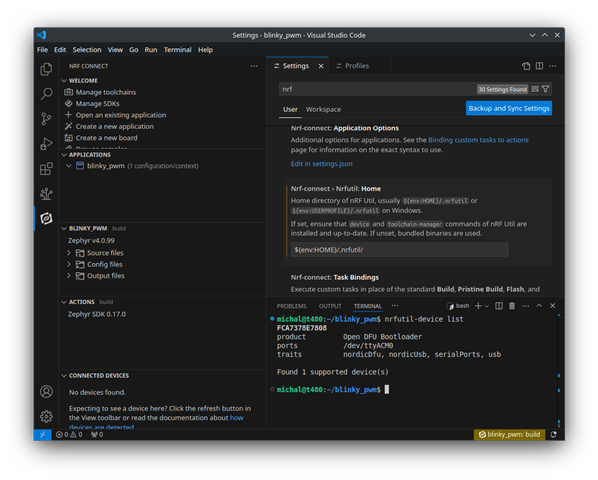Select the User settings scope tab
This screenshot has height=480, width=598.
point(290,109)
